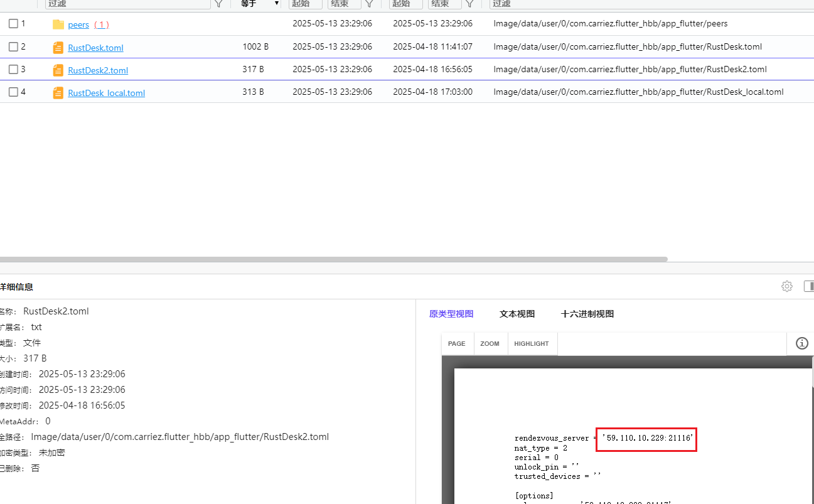Click the nat_type = 2 line

tap(541, 448)
